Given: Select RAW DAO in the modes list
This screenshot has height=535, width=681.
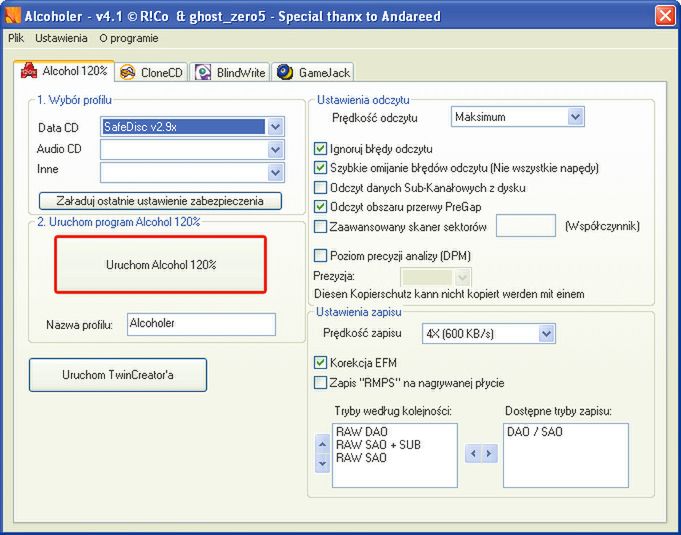Looking at the screenshot, I should 361,432.
